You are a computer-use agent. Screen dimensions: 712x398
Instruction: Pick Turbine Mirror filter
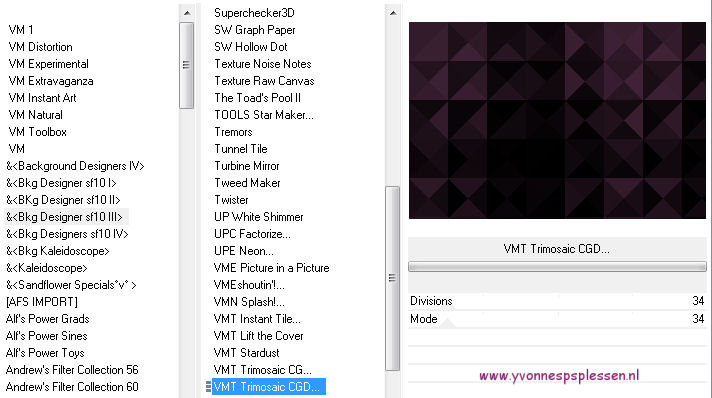(x=247, y=166)
